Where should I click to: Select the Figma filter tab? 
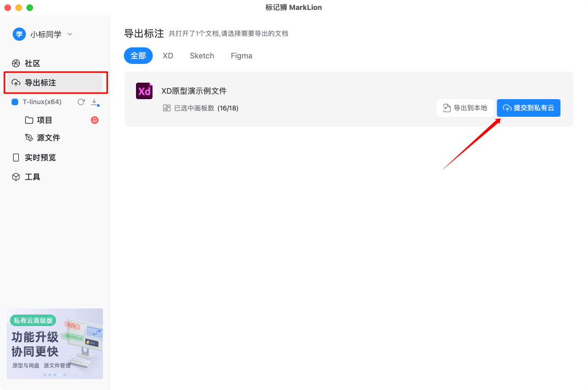pos(241,56)
